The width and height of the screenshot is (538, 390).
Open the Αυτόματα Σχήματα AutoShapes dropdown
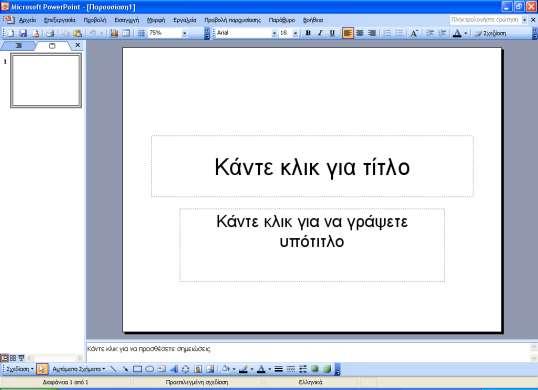(79, 369)
